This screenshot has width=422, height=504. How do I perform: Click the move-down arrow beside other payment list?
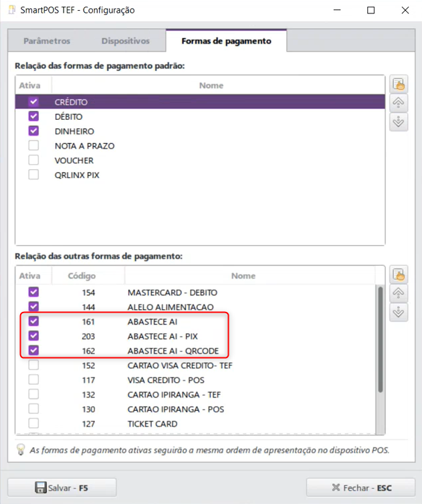(x=398, y=312)
